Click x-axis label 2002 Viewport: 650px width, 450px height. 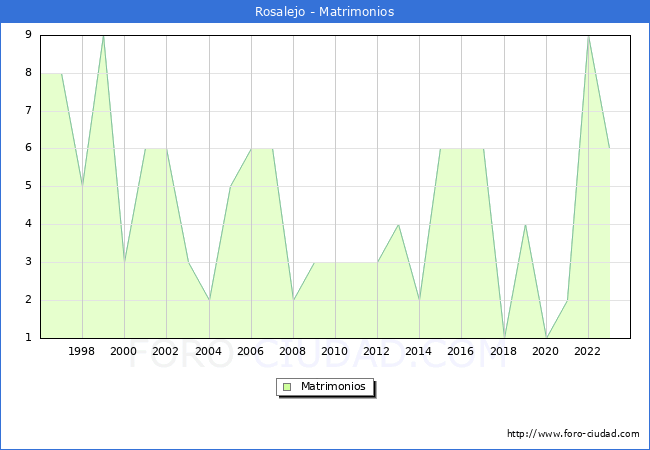165,351
